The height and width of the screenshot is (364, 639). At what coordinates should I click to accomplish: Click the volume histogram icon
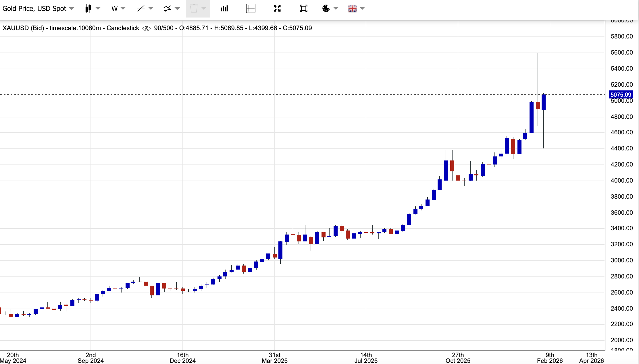pyautogui.click(x=224, y=8)
